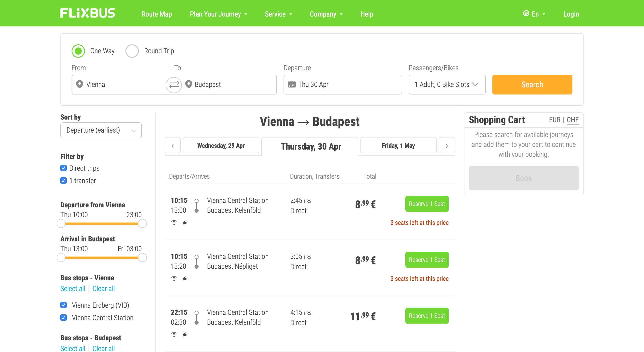Open En language dropdown
The width and height of the screenshot is (644, 352).
[535, 14]
